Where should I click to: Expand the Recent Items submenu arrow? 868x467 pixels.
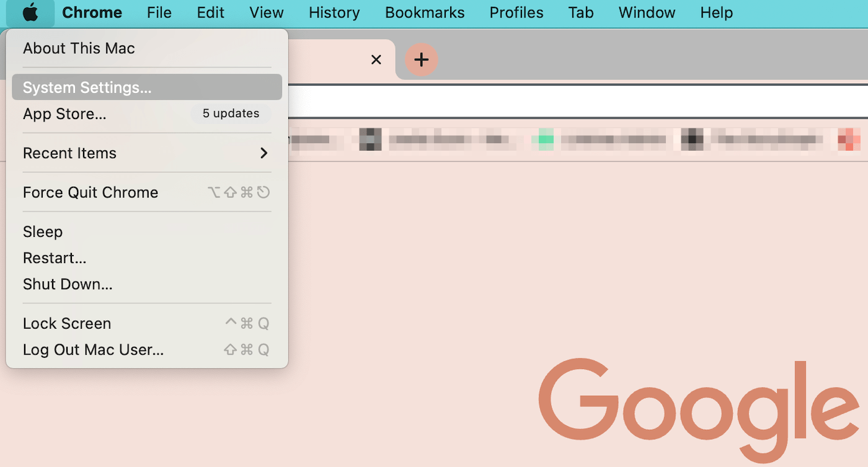[x=263, y=153]
